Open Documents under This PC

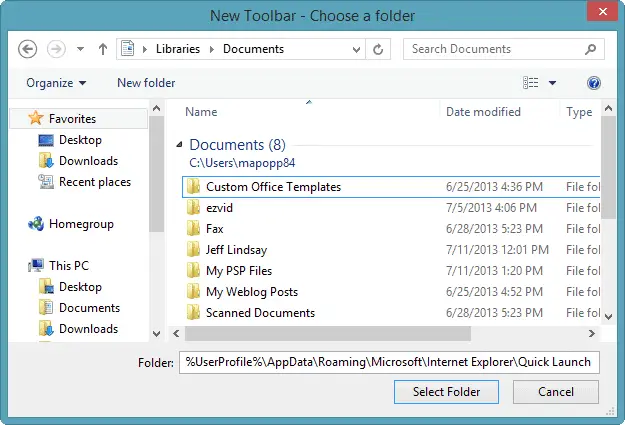pos(89,308)
